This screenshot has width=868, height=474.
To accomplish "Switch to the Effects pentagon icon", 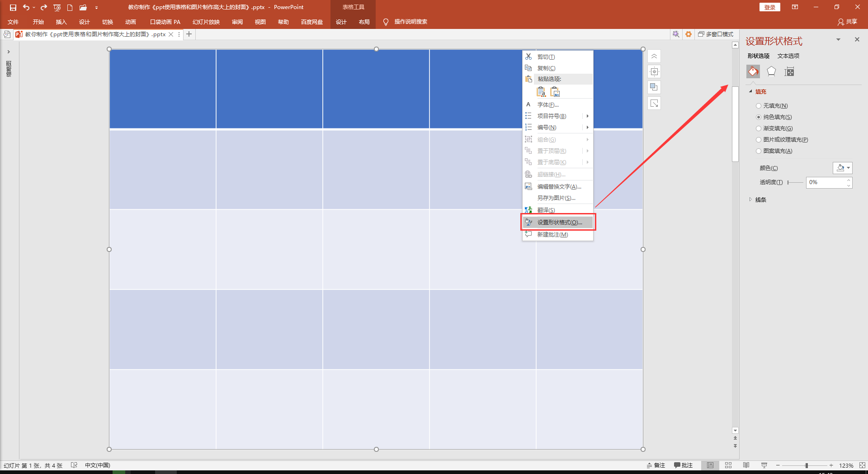I will [771, 71].
